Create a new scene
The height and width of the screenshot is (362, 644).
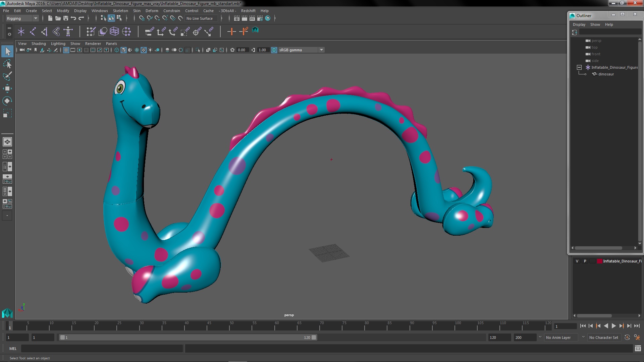click(x=50, y=18)
